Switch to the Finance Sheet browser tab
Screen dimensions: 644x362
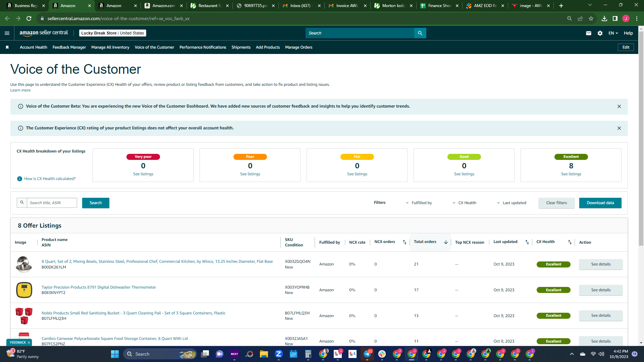coord(439,6)
